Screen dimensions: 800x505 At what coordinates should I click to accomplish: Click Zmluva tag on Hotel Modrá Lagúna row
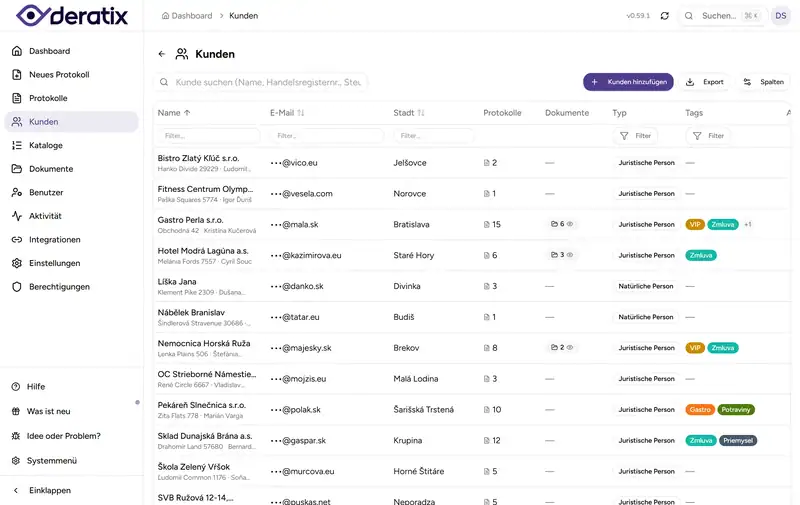[x=701, y=255]
